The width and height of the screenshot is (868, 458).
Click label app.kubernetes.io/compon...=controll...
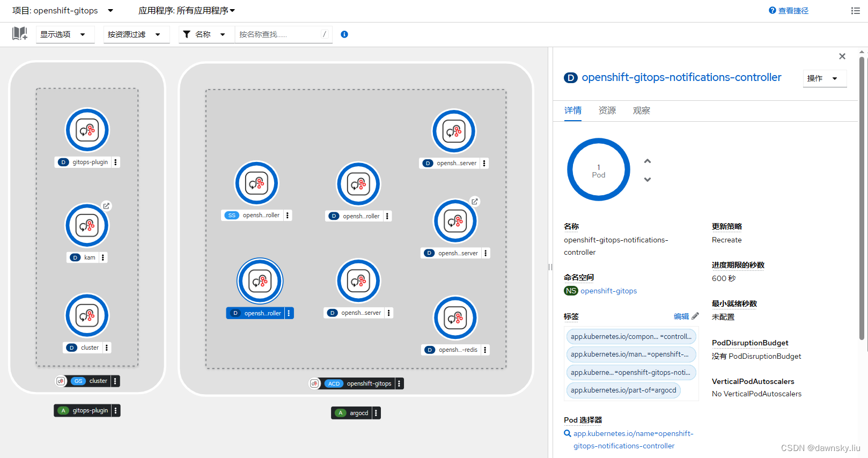click(x=631, y=337)
